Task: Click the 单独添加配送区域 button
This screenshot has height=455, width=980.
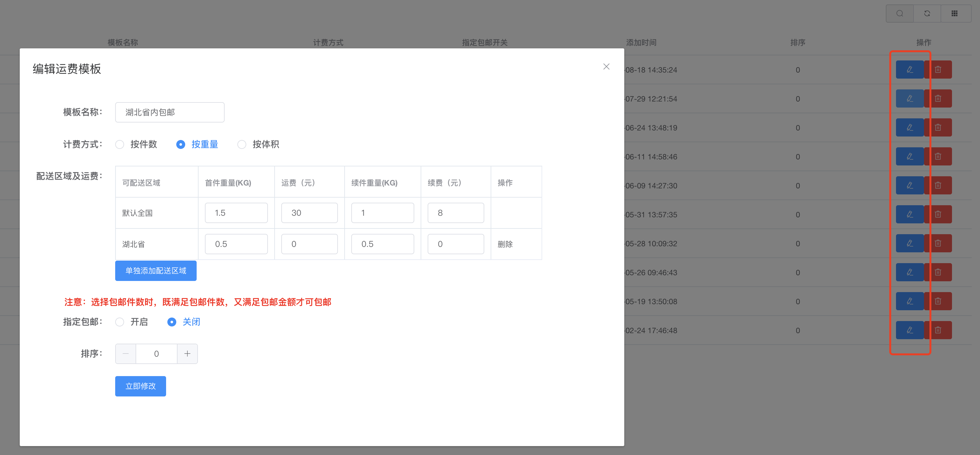Action: (156, 270)
